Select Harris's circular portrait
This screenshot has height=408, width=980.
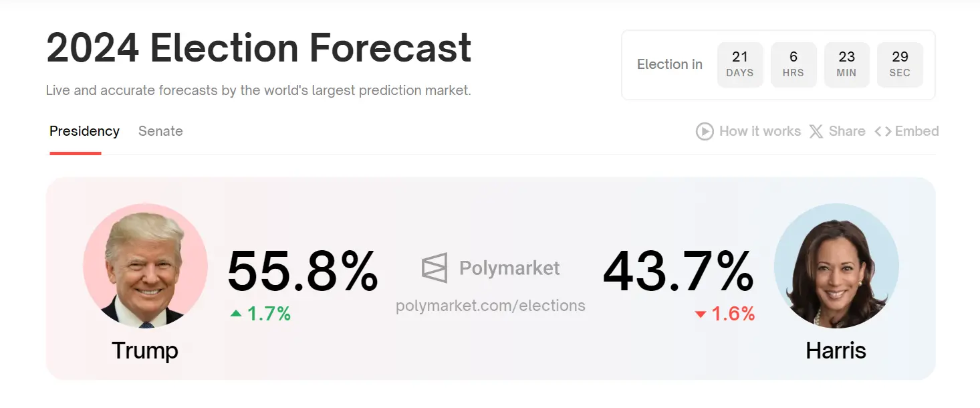(x=836, y=266)
